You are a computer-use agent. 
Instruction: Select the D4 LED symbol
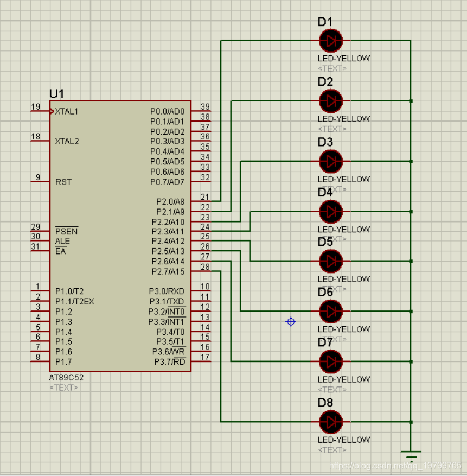click(331, 212)
